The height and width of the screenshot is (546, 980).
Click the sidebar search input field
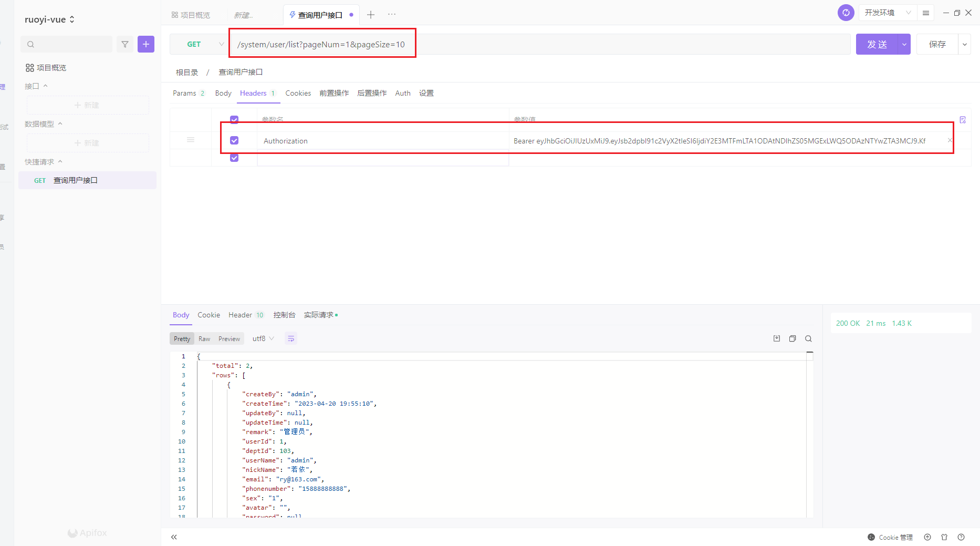[x=66, y=45]
